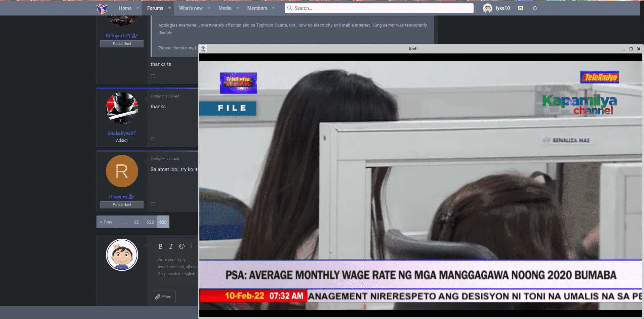Open SnakeEyes27 avatar image
The width and height of the screenshot is (644, 319).
[x=122, y=109]
